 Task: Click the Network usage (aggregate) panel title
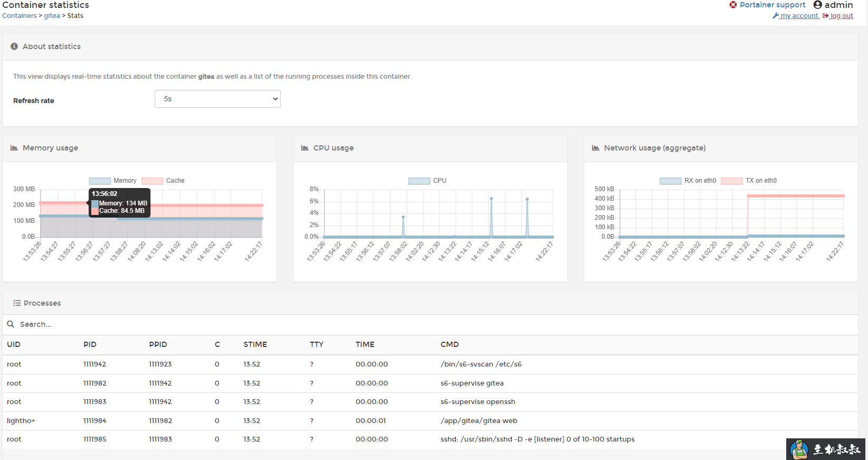655,148
